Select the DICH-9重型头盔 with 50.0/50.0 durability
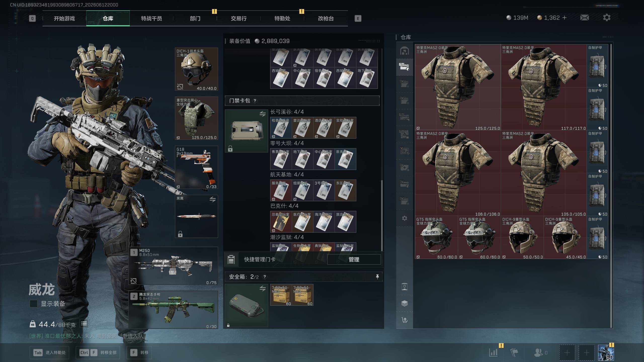Viewport: 644px width, 362px height. 522,238
